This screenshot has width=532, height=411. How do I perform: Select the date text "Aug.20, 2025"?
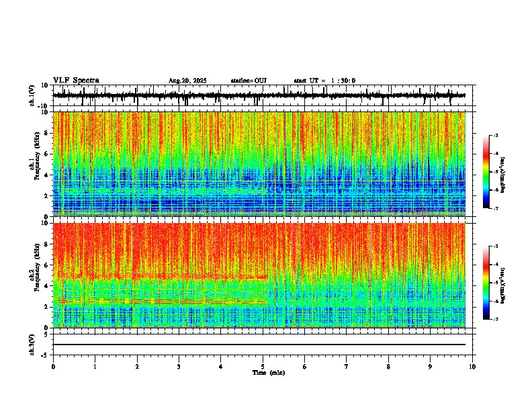[187, 81]
